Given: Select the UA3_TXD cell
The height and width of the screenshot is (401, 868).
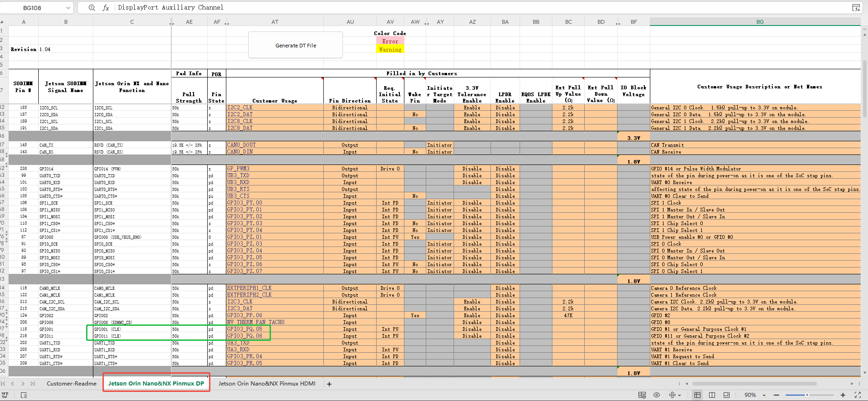Looking at the screenshot, I should tap(275, 343).
